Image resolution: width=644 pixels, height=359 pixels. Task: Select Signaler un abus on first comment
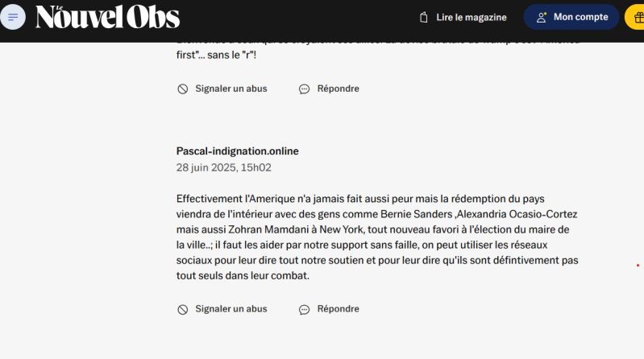coord(231,89)
